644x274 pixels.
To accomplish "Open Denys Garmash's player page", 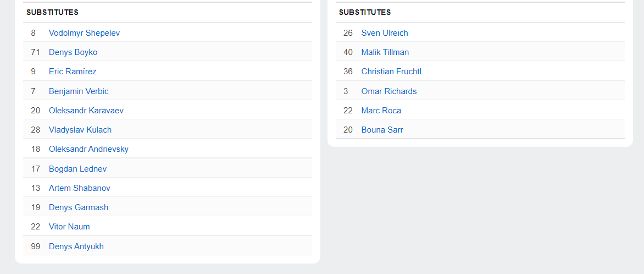I will pos(79,207).
